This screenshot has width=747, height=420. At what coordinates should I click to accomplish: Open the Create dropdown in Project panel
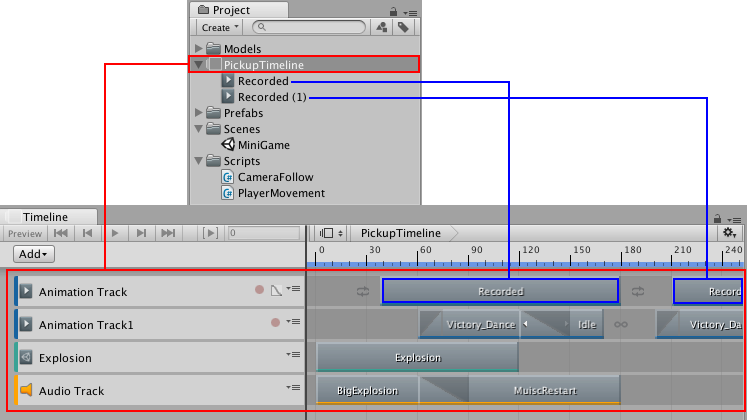pos(219,28)
